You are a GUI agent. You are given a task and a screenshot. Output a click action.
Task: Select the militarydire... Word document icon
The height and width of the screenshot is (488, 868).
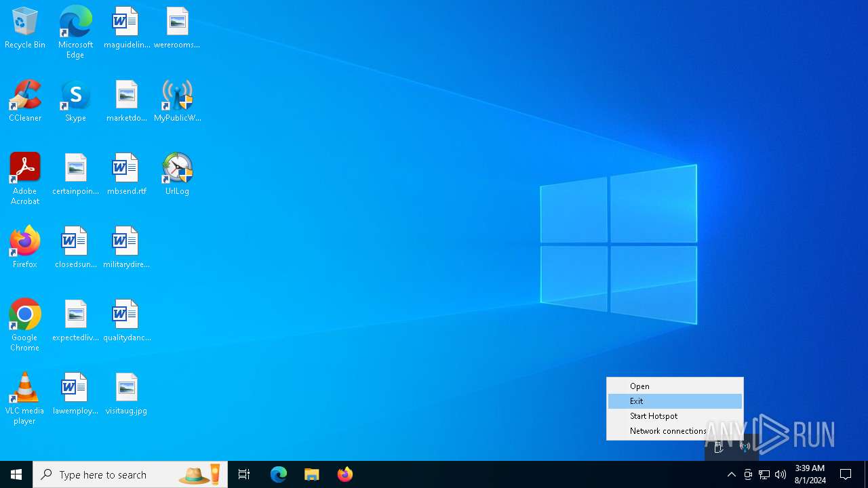point(126,248)
